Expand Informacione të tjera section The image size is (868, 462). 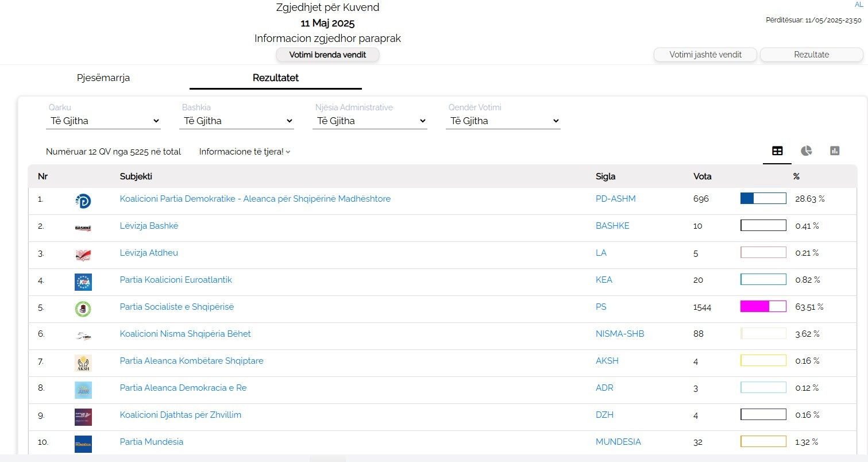pyautogui.click(x=245, y=152)
